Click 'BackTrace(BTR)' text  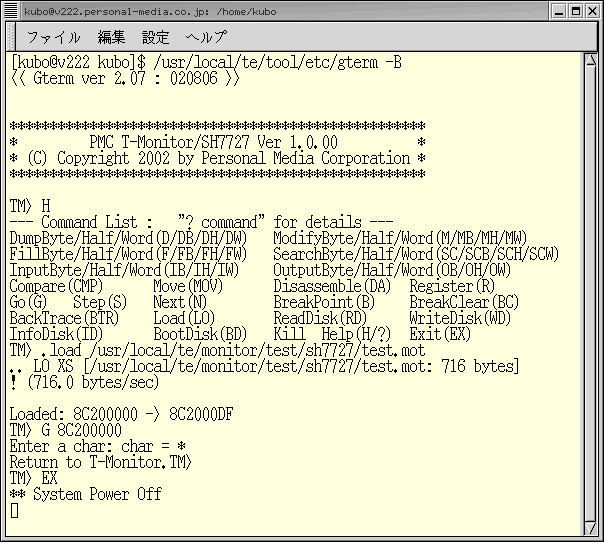[x=64, y=318]
